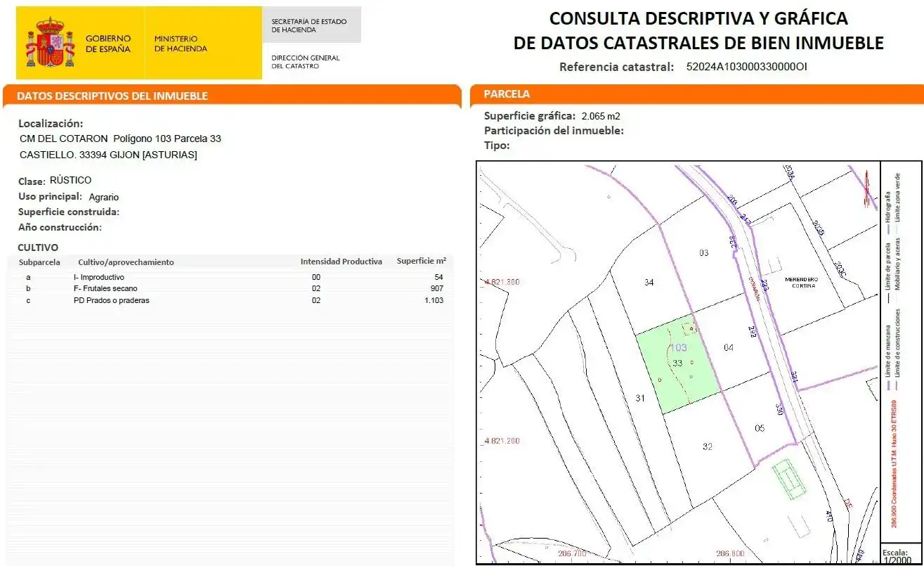Click the Superficie gráfica value 2.065 m2
This screenshot has height=566, width=924.
coord(601,116)
